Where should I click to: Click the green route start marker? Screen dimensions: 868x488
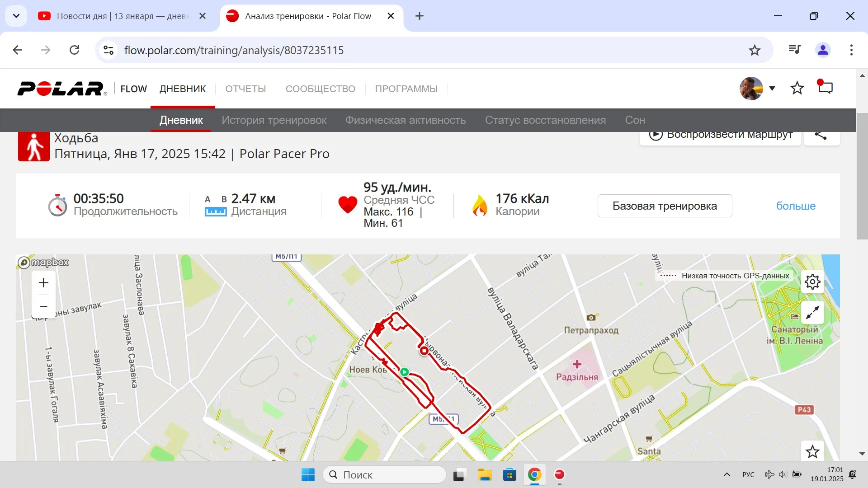point(405,372)
